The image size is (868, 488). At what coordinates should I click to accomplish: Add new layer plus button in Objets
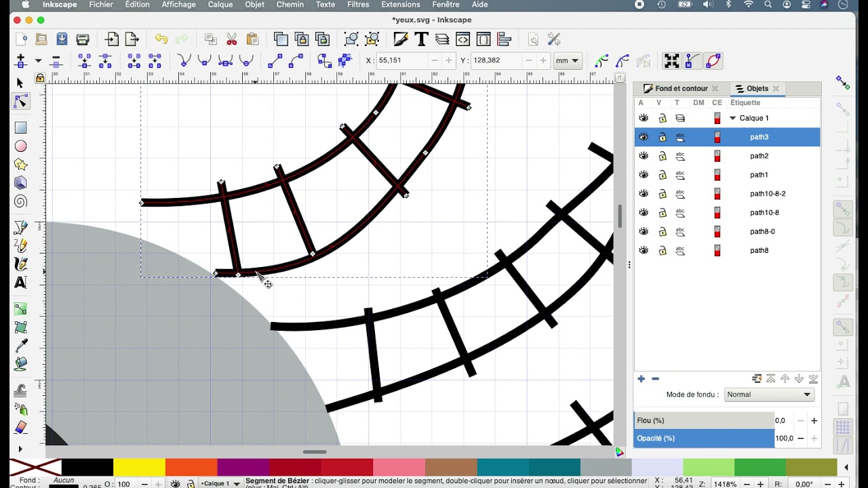[641, 379]
